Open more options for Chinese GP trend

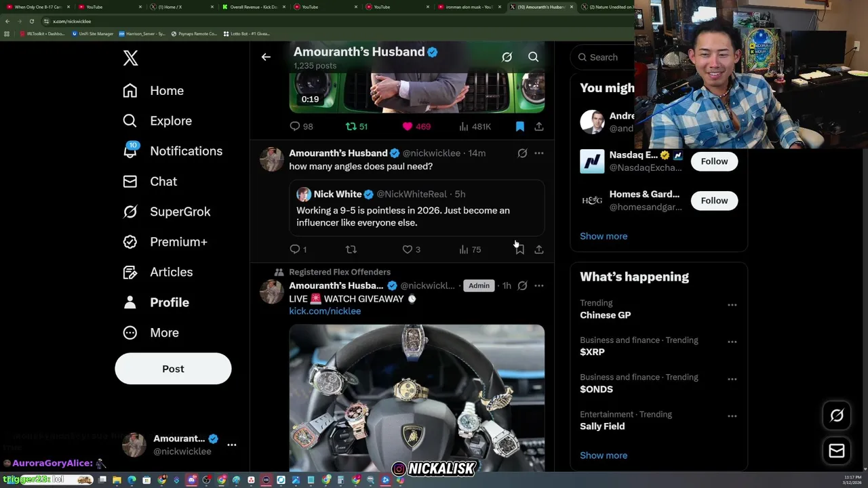pos(732,305)
